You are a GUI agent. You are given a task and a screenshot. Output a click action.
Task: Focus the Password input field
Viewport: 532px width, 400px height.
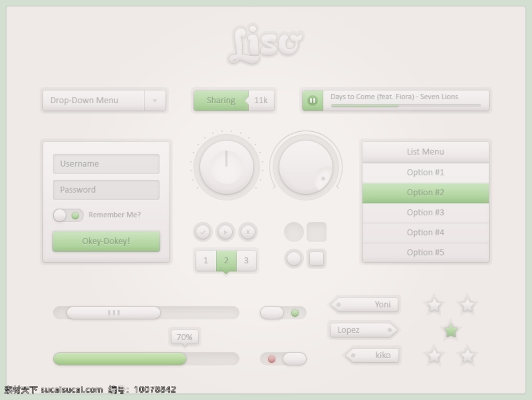(106, 190)
